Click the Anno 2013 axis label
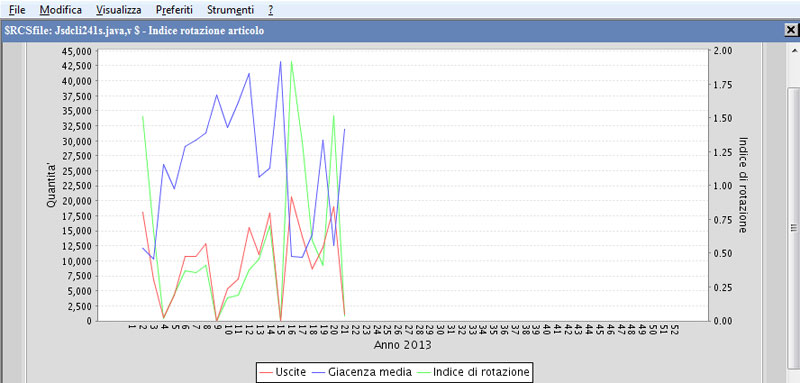This screenshot has width=800, height=383. (x=403, y=345)
